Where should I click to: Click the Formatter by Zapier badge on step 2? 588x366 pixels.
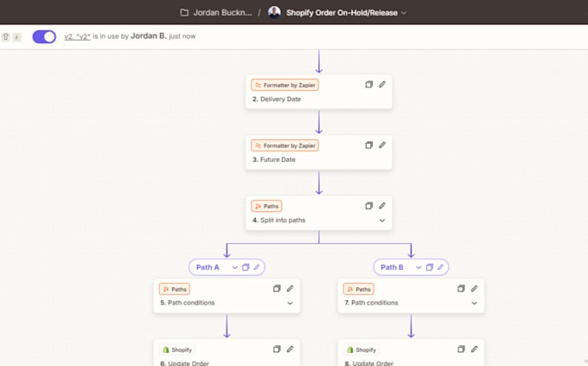click(285, 85)
